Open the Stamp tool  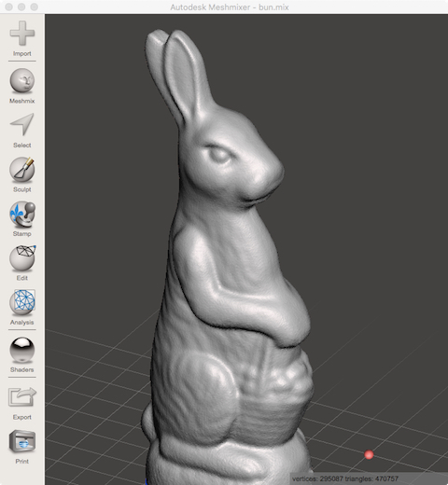click(22, 215)
